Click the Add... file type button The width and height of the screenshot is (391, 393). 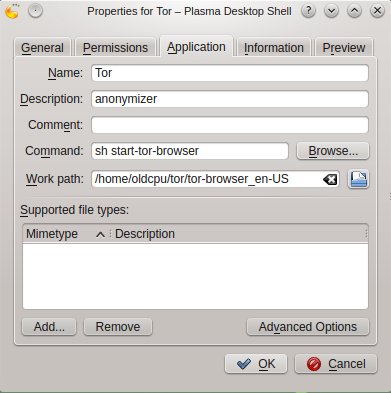coord(49,327)
